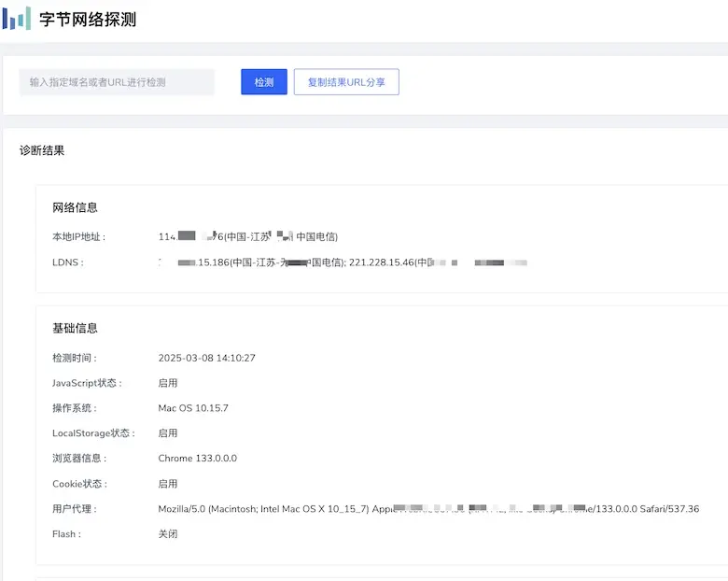Select the timestamp 2025-03-08 14:10:27

click(x=206, y=358)
